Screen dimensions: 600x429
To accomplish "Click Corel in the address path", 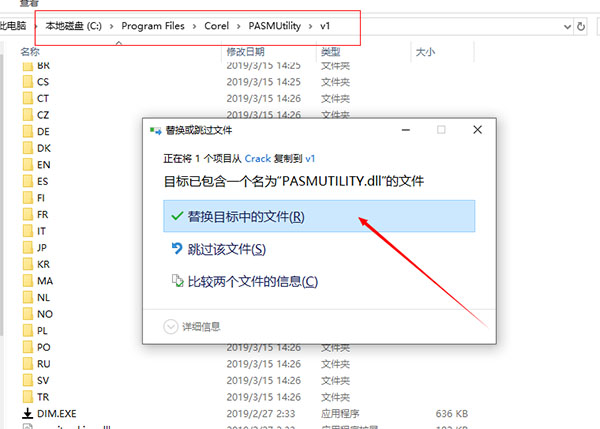I will [x=216, y=26].
